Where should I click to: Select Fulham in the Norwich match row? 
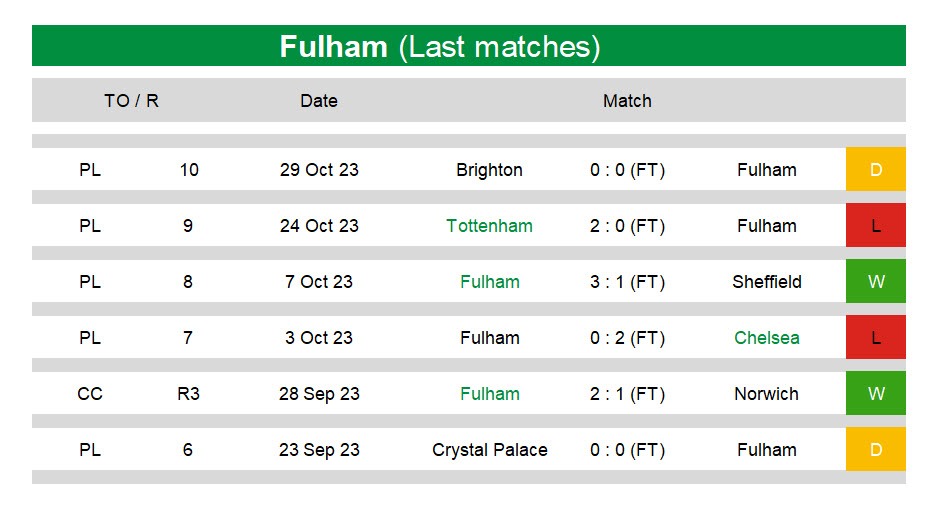tap(489, 394)
